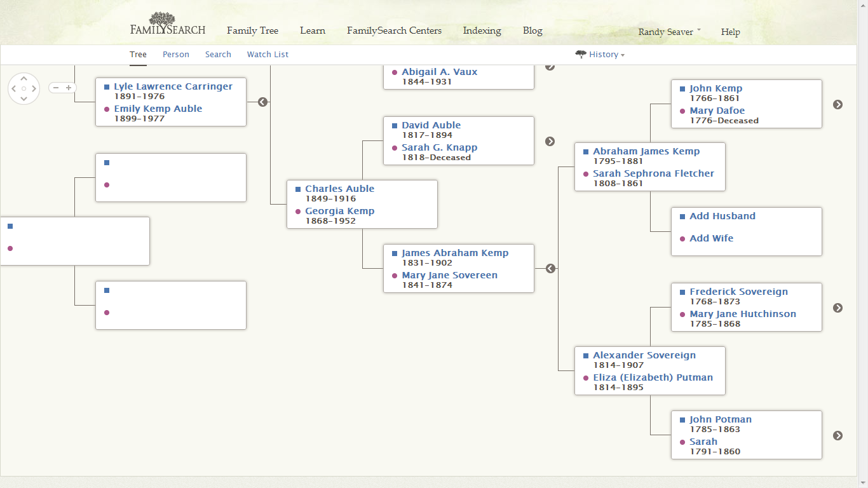Click the tree icon beside History
The image size is (868, 488).
(581, 55)
